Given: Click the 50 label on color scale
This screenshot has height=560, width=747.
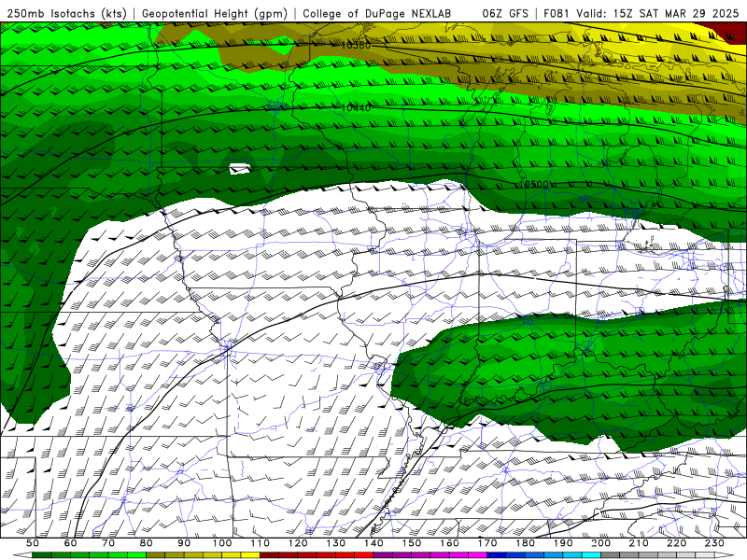Looking at the screenshot, I should [33, 543].
